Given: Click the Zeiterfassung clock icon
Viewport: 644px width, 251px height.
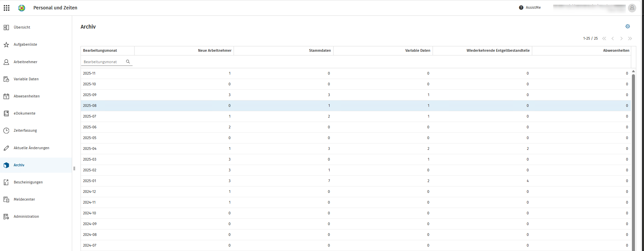Looking at the screenshot, I should click(x=6, y=130).
